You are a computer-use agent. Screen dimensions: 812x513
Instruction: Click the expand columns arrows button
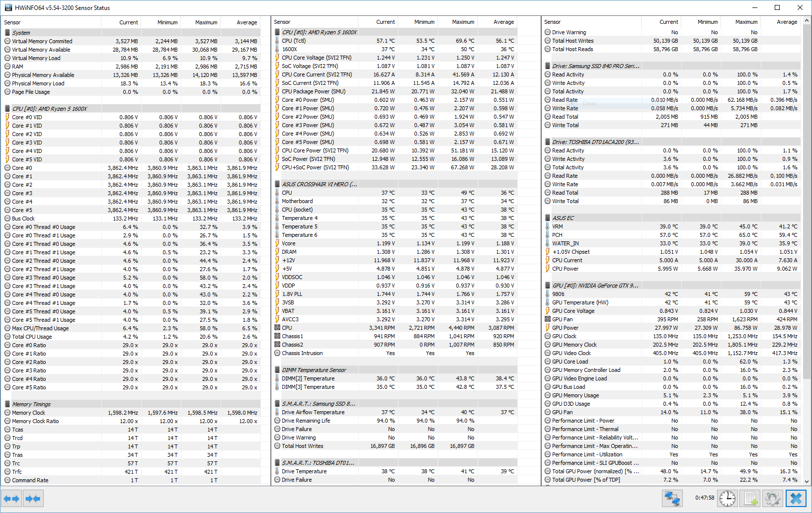[x=11, y=498]
